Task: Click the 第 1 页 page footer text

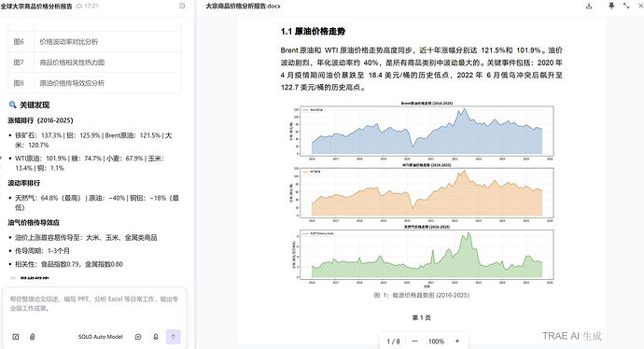Action: point(421,318)
